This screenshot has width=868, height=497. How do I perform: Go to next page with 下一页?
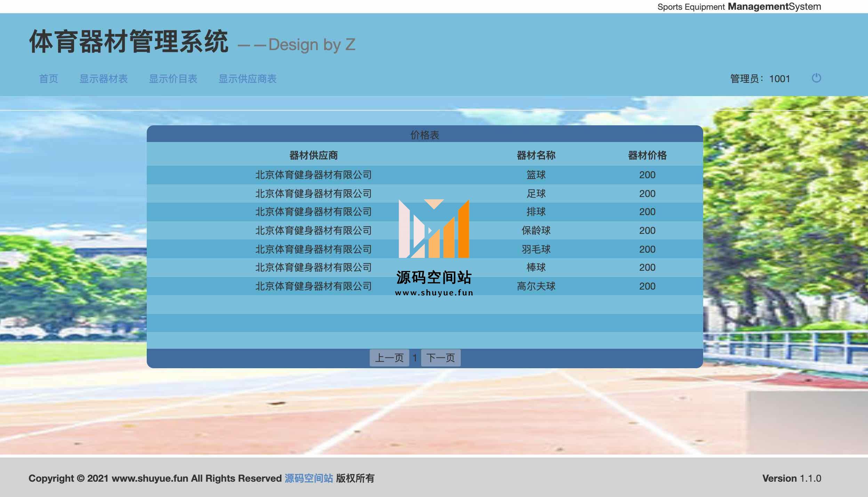(441, 358)
